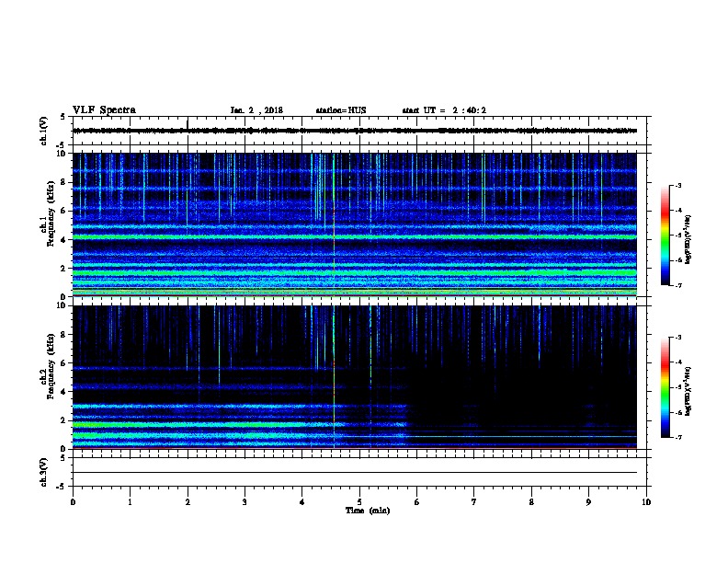Click the ch.1 frequency tick "6"
The image size is (728, 563).
pos(64,212)
